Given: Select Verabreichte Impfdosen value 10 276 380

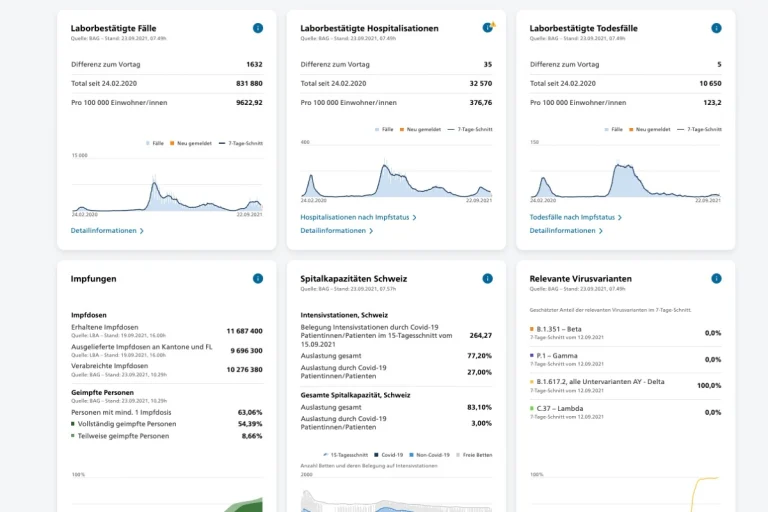Looking at the screenshot, I should pyautogui.click(x=244, y=369).
